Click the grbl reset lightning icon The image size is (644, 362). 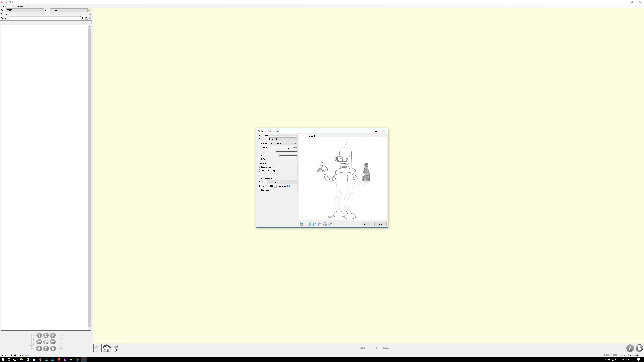point(97,348)
